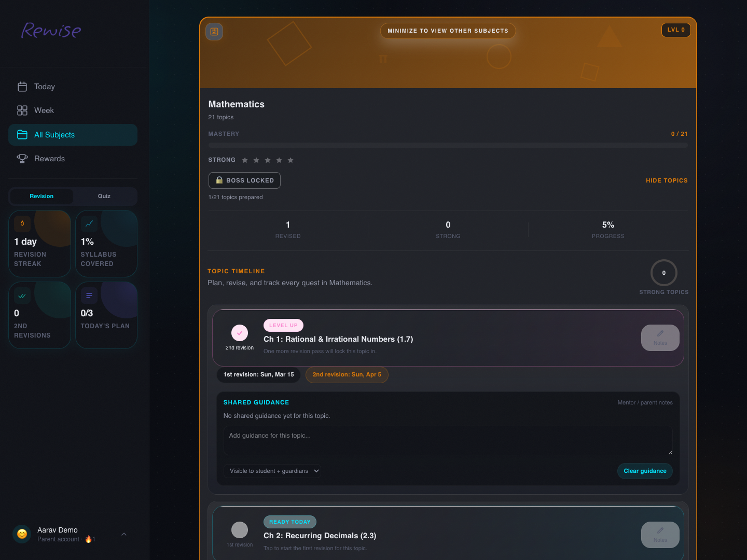Switch to Quiz mode
This screenshot has width=747, height=560.
(104, 196)
